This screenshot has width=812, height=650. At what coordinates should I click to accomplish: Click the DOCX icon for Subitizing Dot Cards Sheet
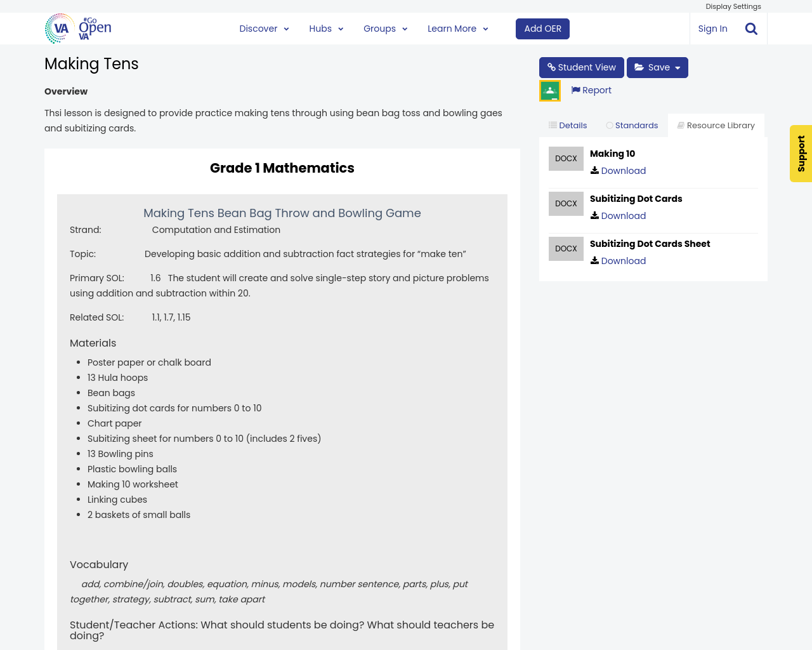[566, 249]
